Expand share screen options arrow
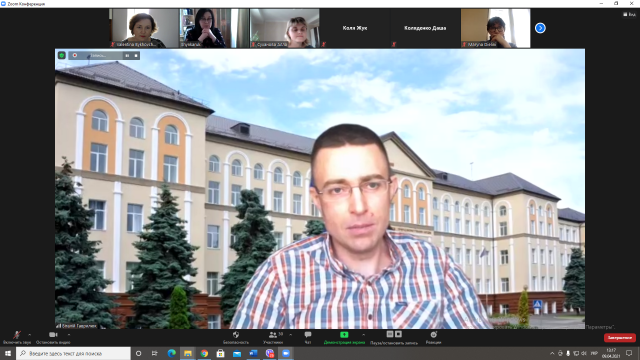This screenshot has width=640, height=360. coord(363,335)
